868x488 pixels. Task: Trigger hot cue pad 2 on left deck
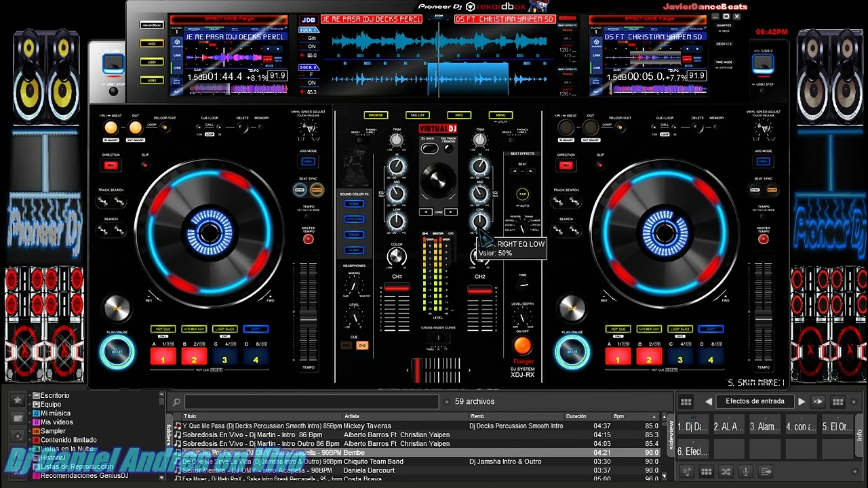(194, 357)
